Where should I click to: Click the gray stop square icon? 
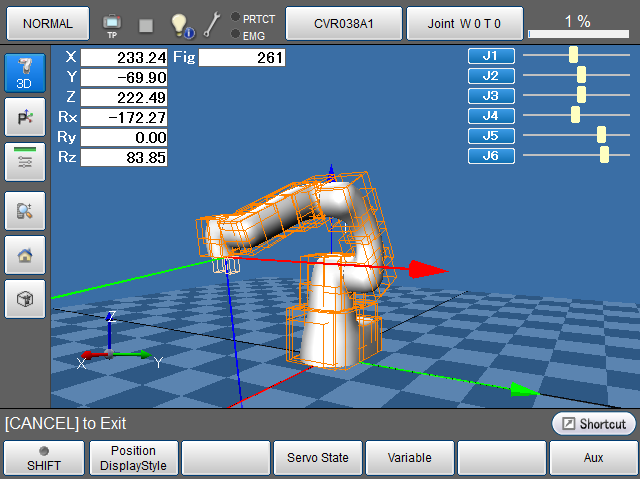146,24
